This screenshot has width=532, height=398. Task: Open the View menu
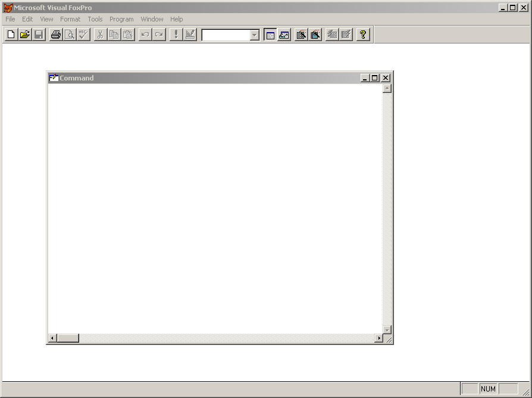(x=46, y=19)
